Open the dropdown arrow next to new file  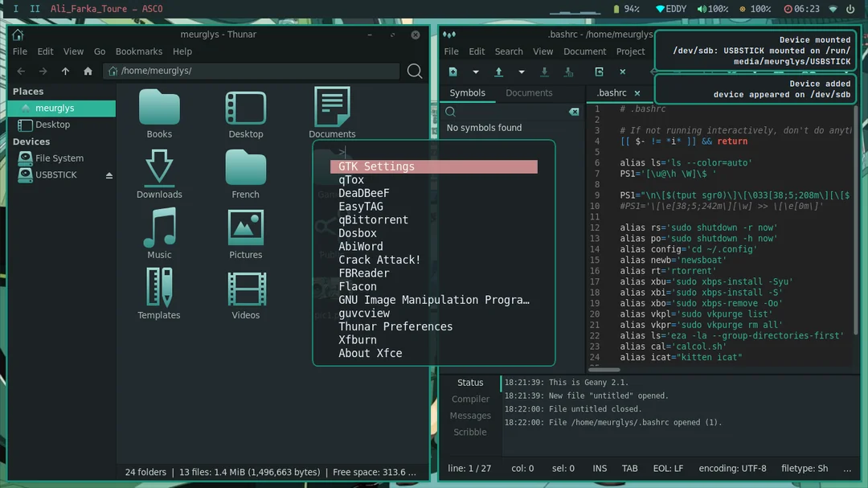(x=475, y=72)
